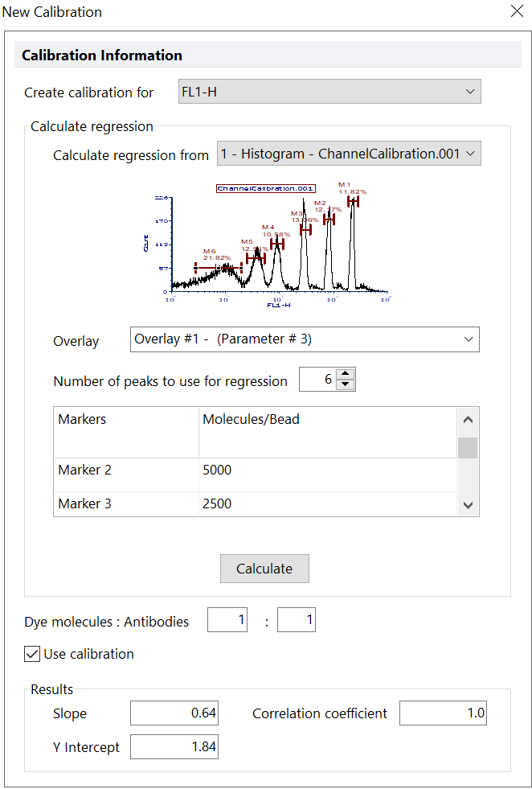Expand the Overlay #1 selection dropdown
This screenshot has width=532, height=789.
click(x=305, y=339)
